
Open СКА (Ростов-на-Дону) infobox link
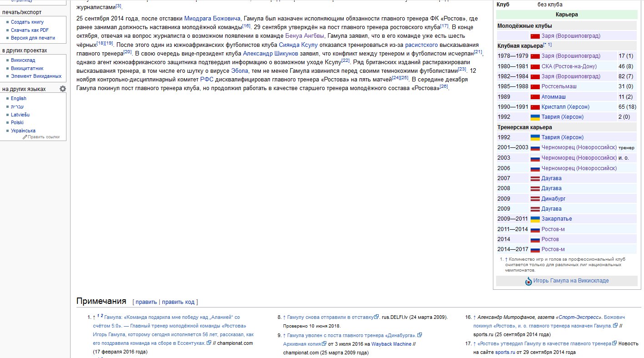569,66
